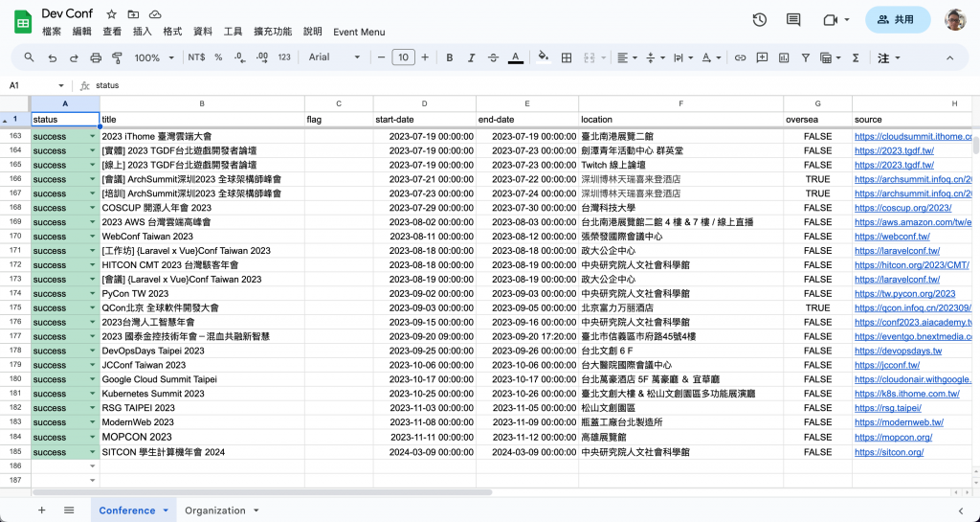Insert a comment from toolbar
This screenshot has width=980, height=522.
pos(762,57)
